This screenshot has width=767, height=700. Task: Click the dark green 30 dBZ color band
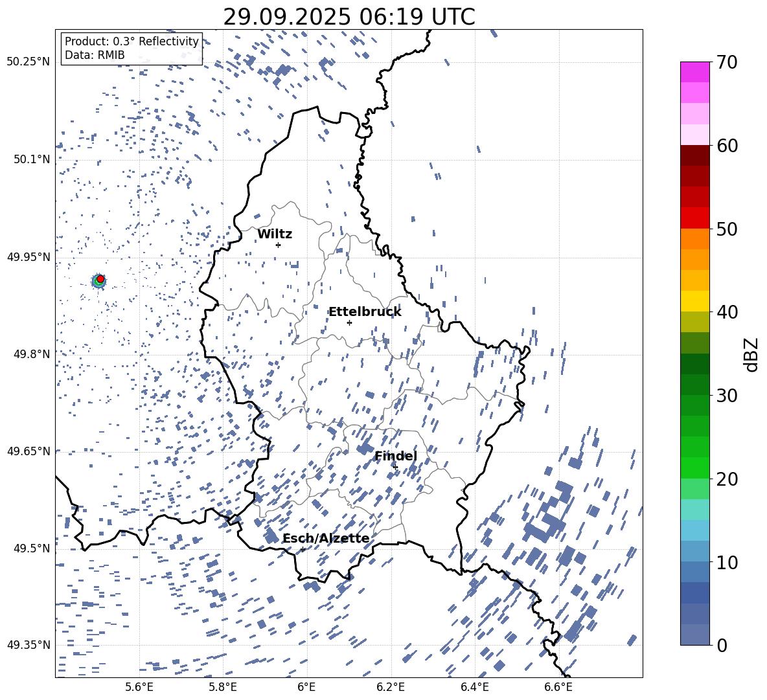pos(694,384)
